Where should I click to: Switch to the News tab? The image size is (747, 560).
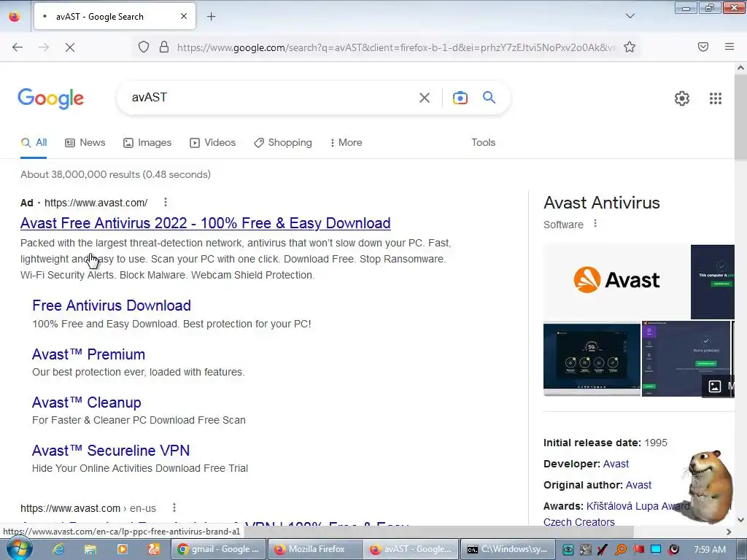(85, 142)
